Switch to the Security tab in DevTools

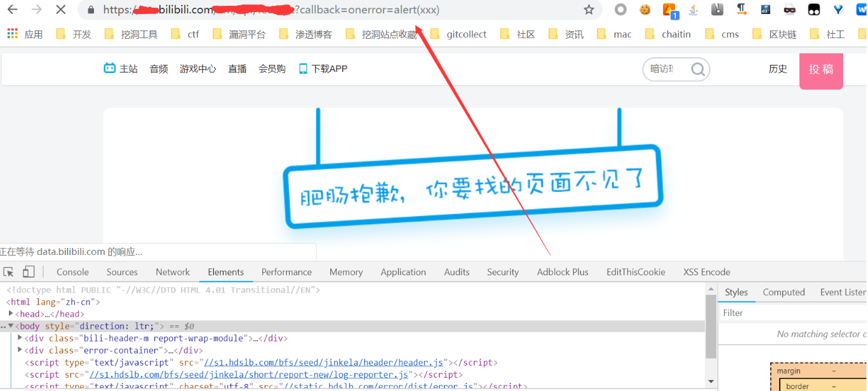pyautogui.click(x=503, y=272)
